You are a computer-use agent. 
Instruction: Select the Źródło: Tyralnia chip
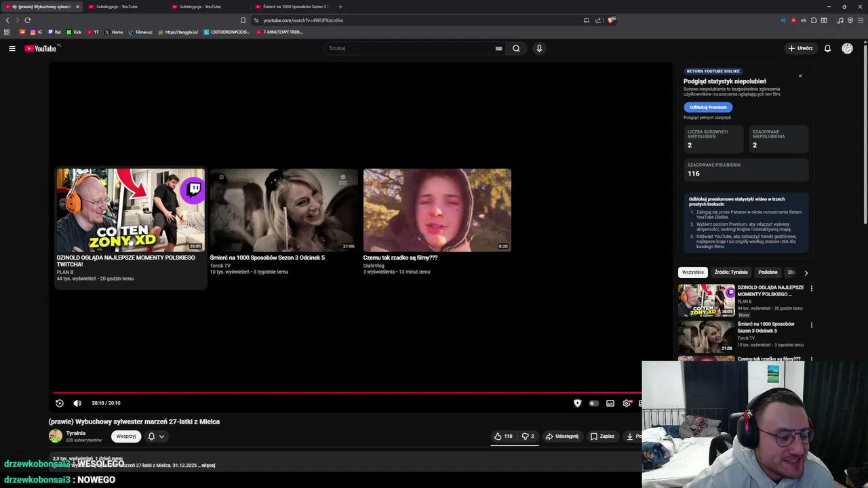(731, 272)
